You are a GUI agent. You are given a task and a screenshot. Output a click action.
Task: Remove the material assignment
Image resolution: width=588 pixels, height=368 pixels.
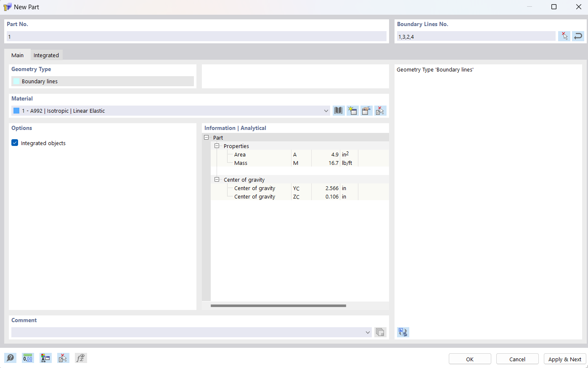(x=380, y=111)
